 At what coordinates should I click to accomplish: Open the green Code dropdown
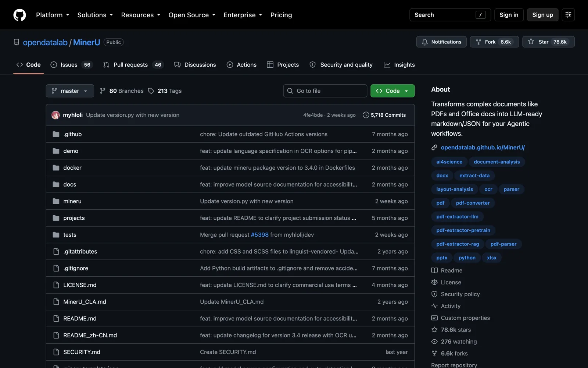click(x=392, y=91)
